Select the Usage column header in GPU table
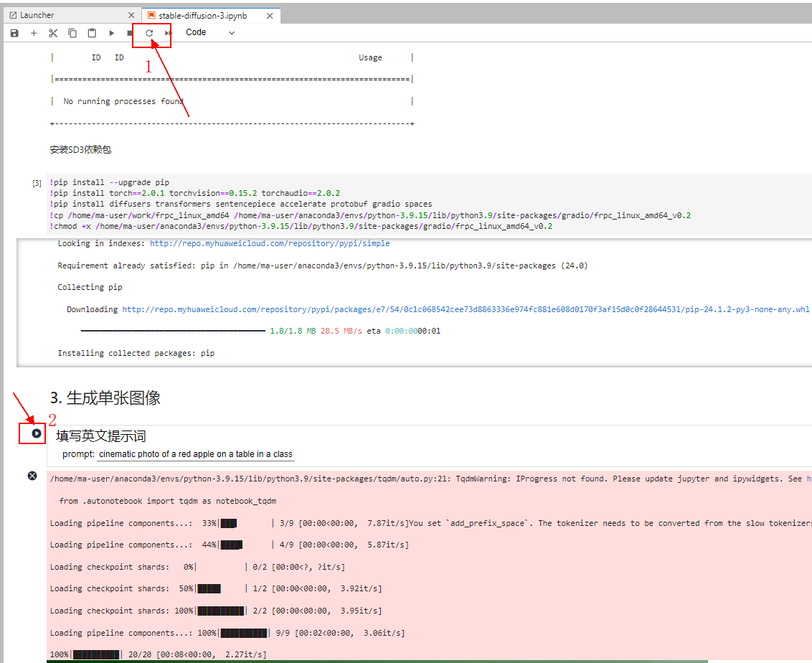The height and width of the screenshot is (663, 812). click(x=370, y=57)
